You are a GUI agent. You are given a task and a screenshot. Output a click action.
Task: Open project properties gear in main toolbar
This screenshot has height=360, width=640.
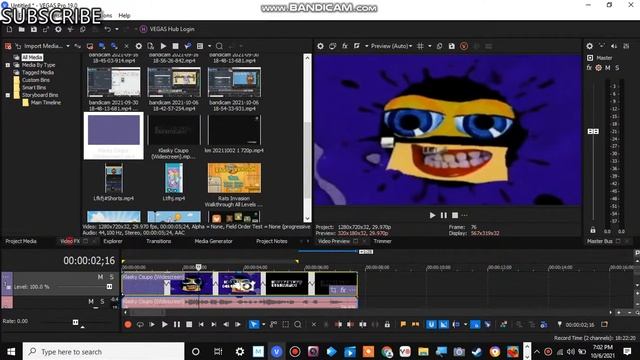click(58, 29)
